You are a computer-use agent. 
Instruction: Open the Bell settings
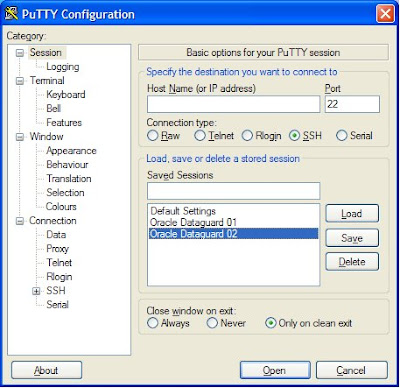(x=53, y=108)
